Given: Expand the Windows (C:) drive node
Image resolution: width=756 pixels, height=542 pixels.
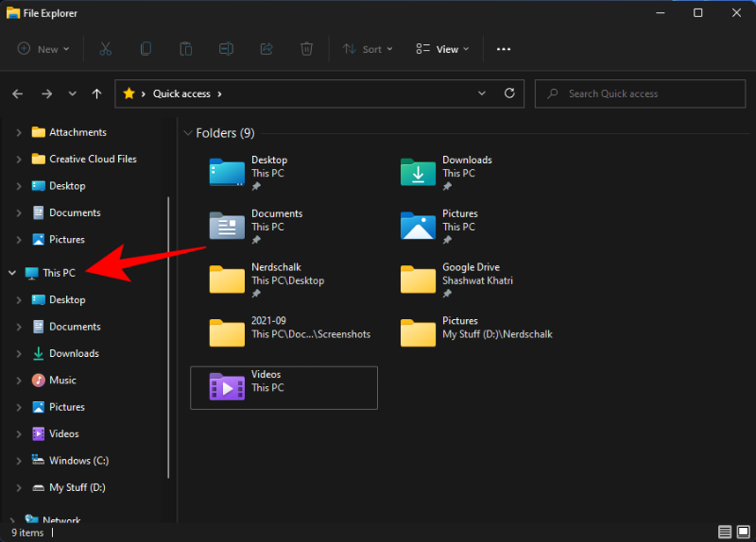Looking at the screenshot, I should [x=19, y=461].
